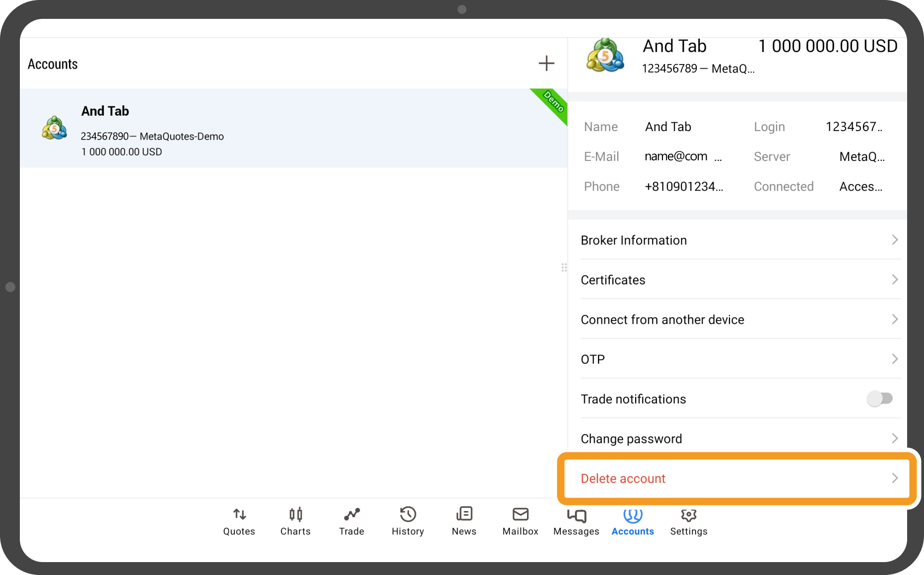
Task: Click Accounts tab label in bottom bar
Action: coord(633,531)
